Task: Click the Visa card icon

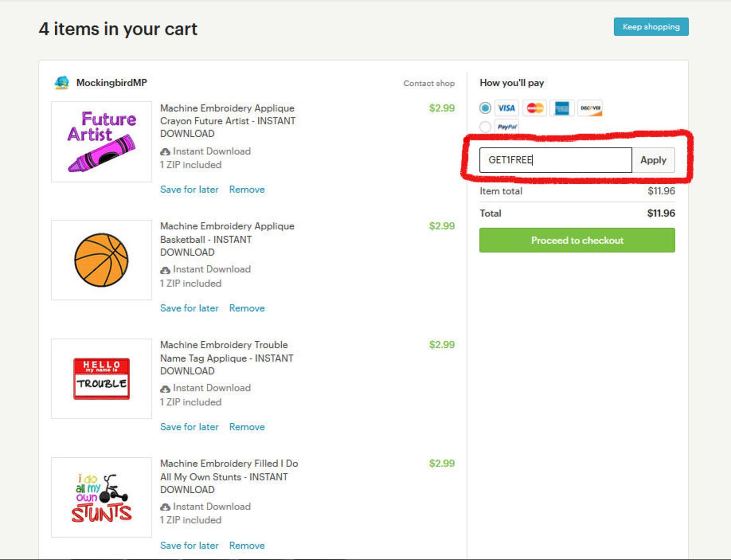Action: point(506,108)
